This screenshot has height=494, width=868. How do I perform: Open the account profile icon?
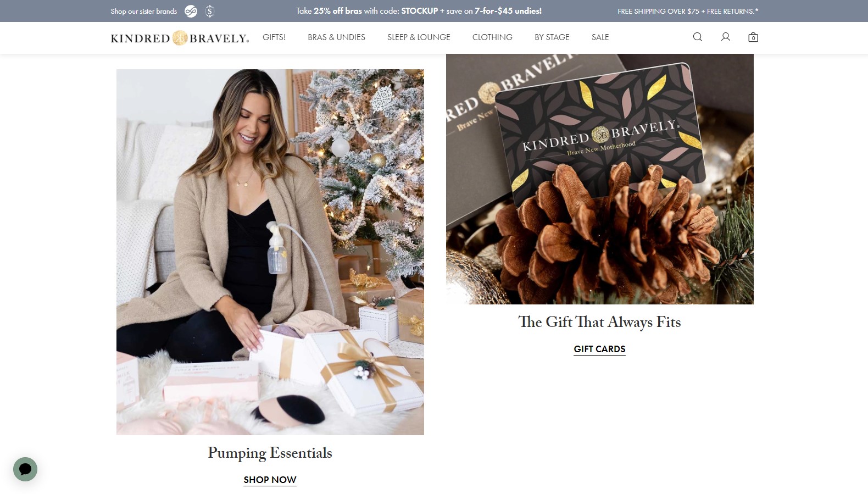coord(726,37)
